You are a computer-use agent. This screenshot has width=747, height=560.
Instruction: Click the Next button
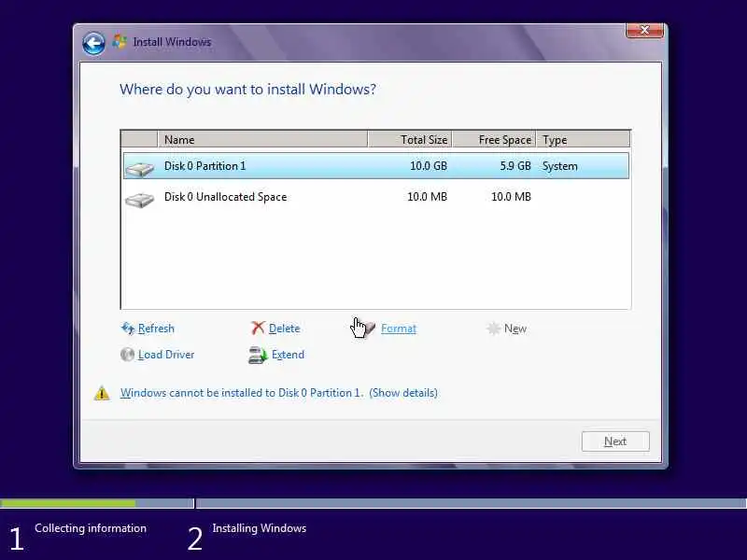coord(615,441)
